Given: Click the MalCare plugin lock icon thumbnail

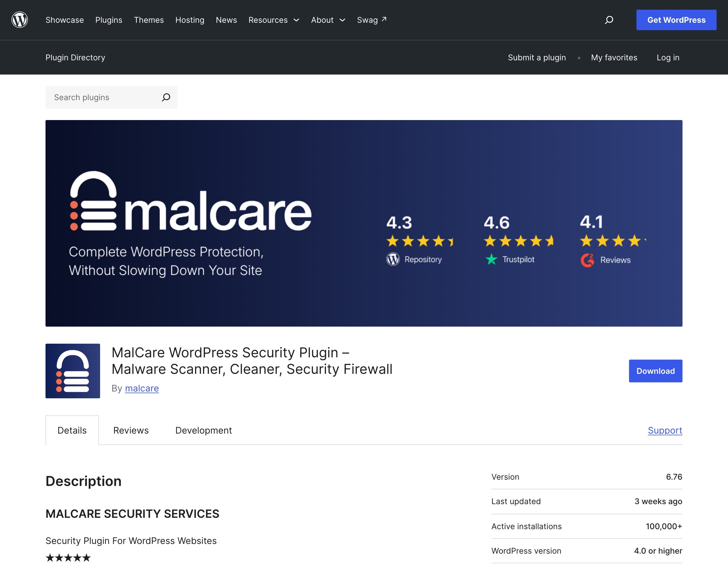Looking at the screenshot, I should pyautogui.click(x=73, y=371).
